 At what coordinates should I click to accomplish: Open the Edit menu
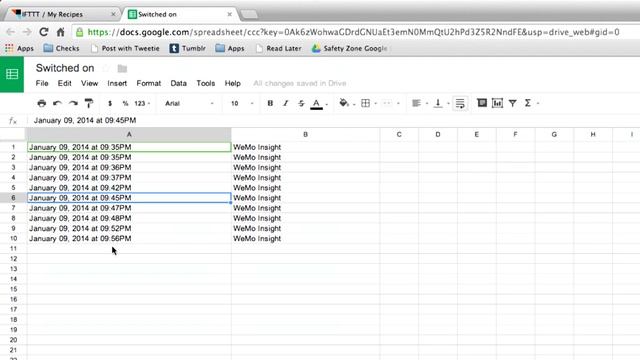pos(64,83)
